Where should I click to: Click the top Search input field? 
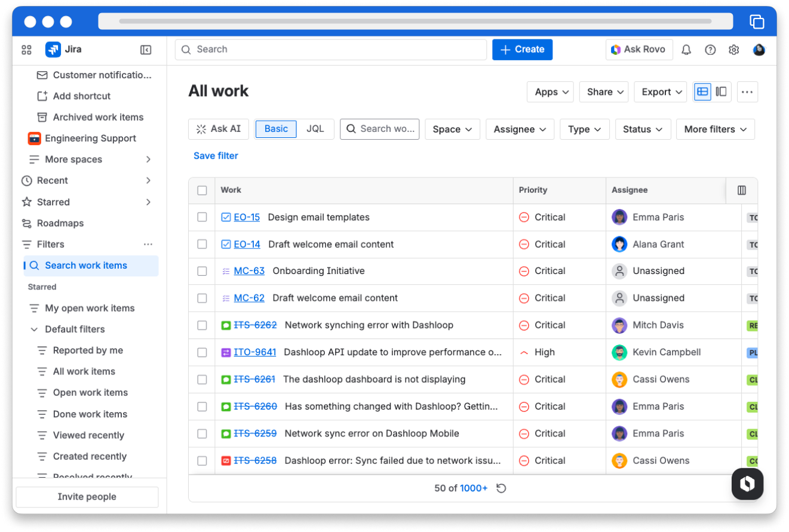click(331, 50)
